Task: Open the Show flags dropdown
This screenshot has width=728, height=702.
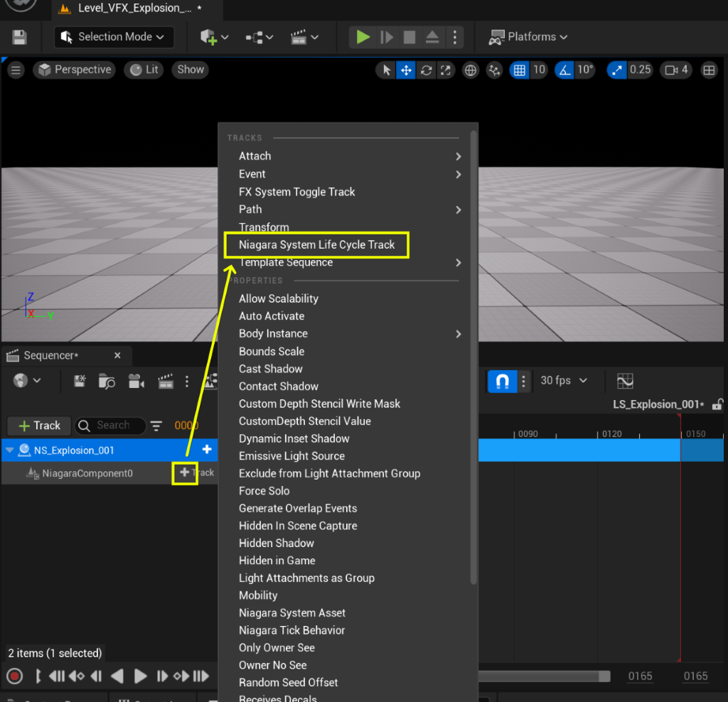Action: pos(191,70)
